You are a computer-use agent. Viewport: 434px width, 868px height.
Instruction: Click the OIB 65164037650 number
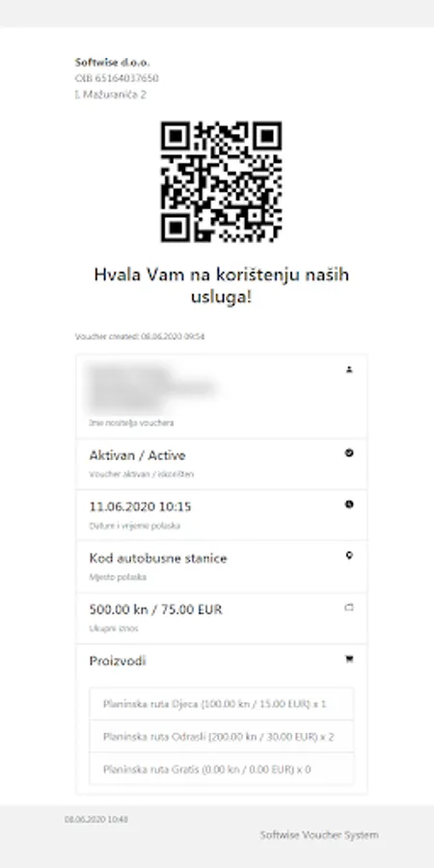click(117, 79)
